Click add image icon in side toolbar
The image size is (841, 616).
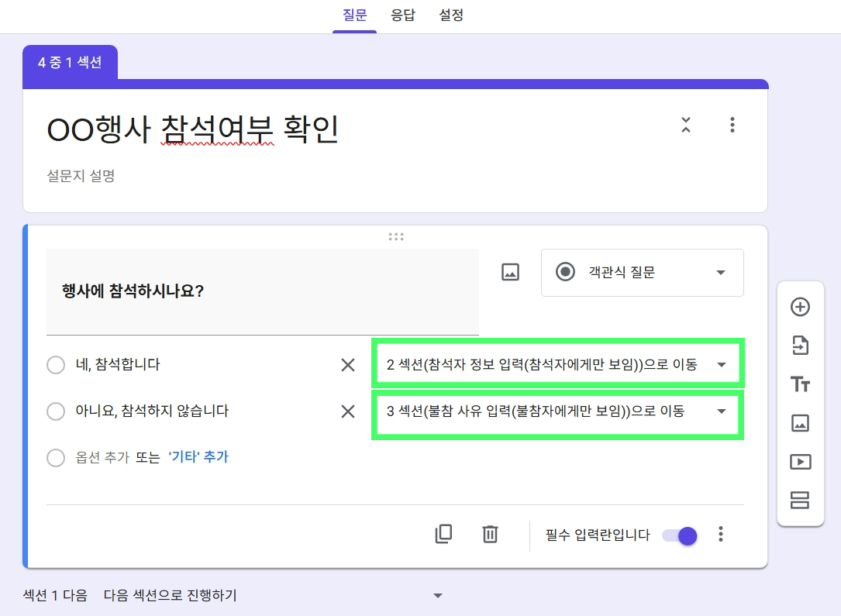pyautogui.click(x=800, y=423)
